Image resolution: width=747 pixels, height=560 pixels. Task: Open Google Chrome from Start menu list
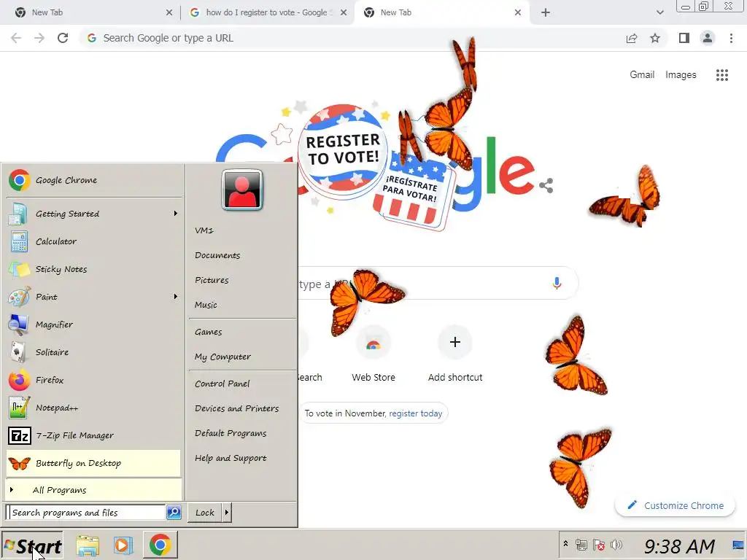pyautogui.click(x=94, y=181)
